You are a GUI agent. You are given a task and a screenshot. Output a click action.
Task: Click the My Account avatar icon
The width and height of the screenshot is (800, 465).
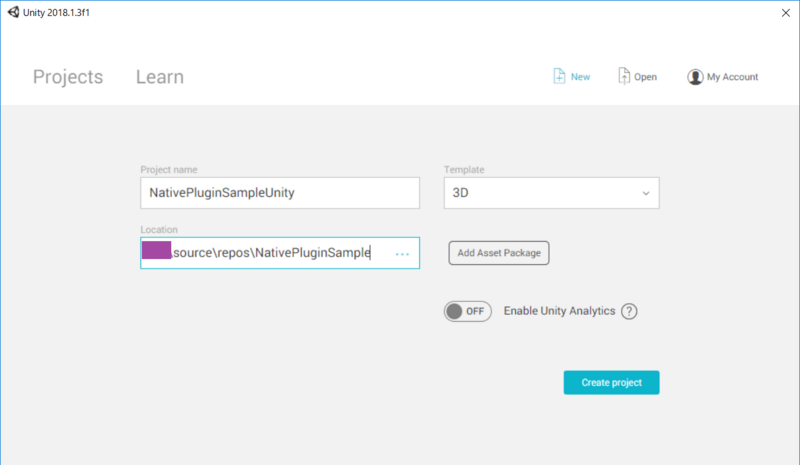point(695,77)
